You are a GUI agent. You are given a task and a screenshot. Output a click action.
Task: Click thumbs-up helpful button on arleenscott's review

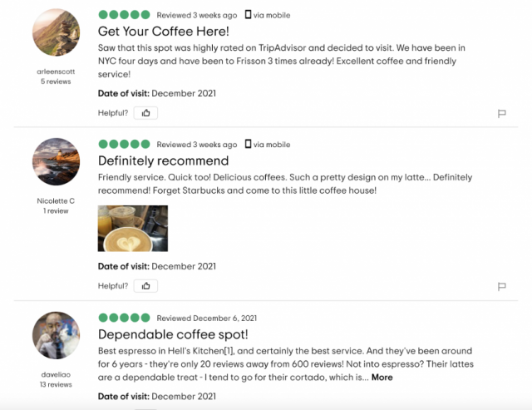tap(145, 113)
